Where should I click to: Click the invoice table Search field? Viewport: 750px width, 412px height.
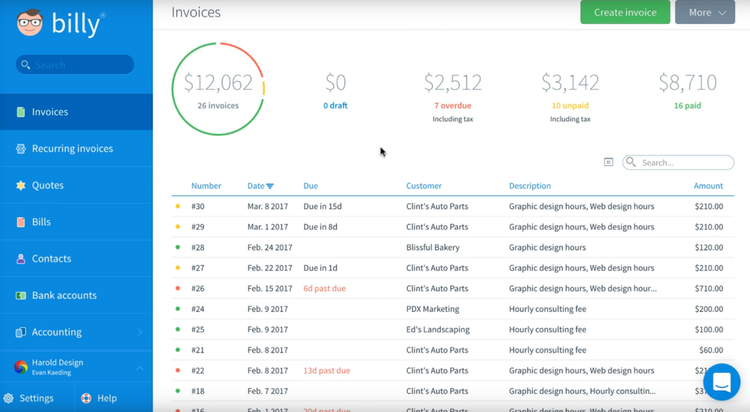coord(678,162)
